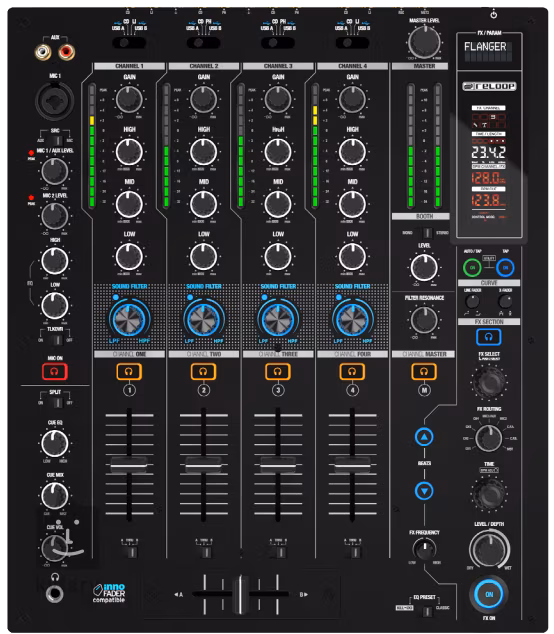Toggle Channel Three headphone cue button
The width and height of the screenshot is (554, 634).
coord(278,372)
